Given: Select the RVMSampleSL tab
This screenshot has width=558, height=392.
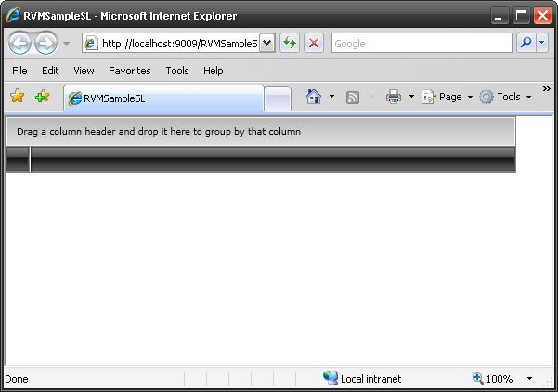Looking at the screenshot, I should point(162,98).
